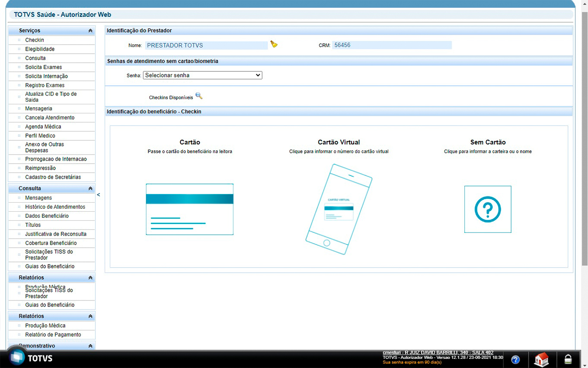588x368 pixels.
Task: Collapse the Consulta sidebar section
Action: pos(90,188)
